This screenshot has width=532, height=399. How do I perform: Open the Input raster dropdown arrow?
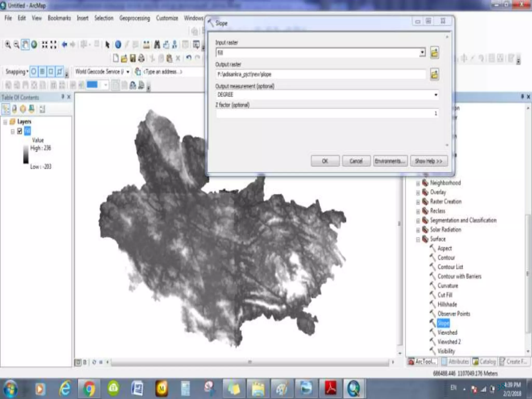coord(422,53)
